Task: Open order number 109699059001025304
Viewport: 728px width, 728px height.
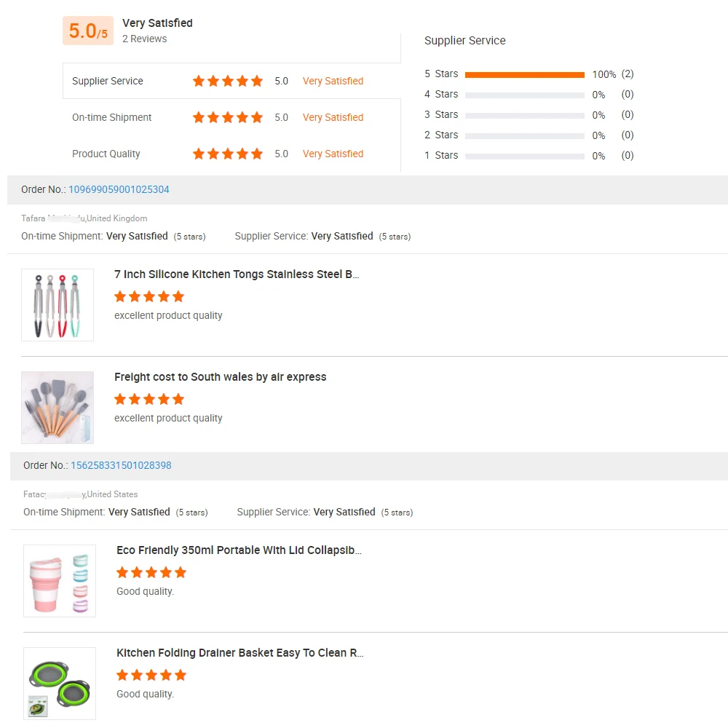Action: pyautogui.click(x=119, y=189)
